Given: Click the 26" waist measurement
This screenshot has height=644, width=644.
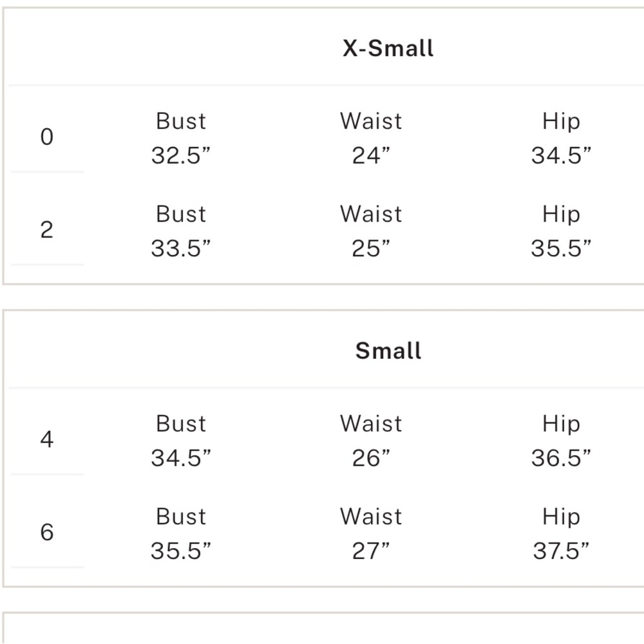Looking at the screenshot, I should (371, 458).
